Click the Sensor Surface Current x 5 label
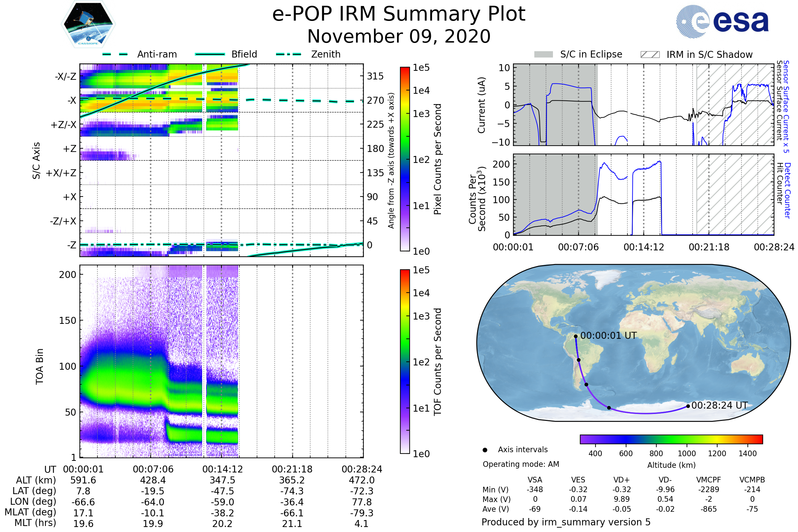This screenshot has width=798, height=532. click(x=786, y=106)
